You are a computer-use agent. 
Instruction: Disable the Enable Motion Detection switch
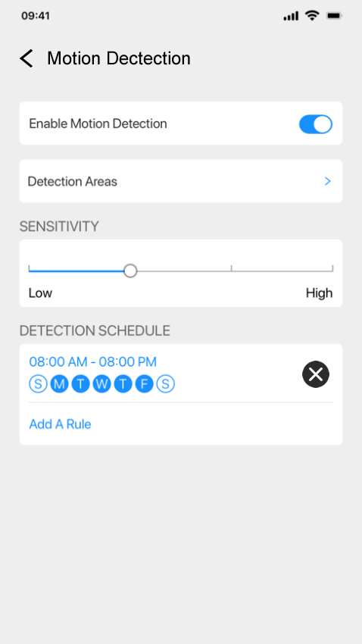tap(316, 124)
